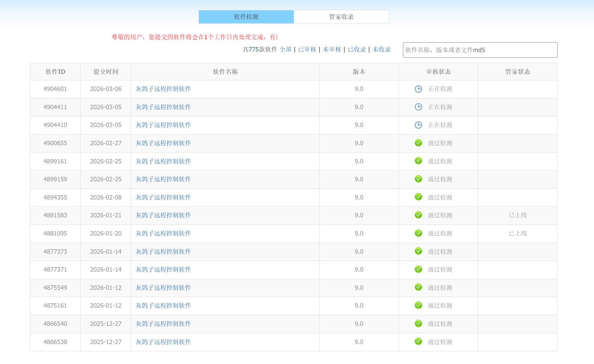Viewport: 594px width, 364px height.
Task: Click green checkmark icon for ID 4900655
Action: (x=418, y=143)
